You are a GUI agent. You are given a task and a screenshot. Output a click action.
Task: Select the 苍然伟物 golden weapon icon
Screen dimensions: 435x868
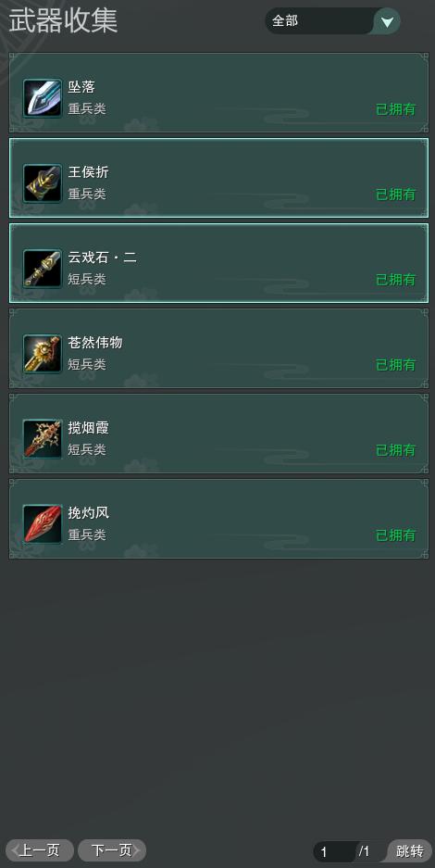pos(43,354)
